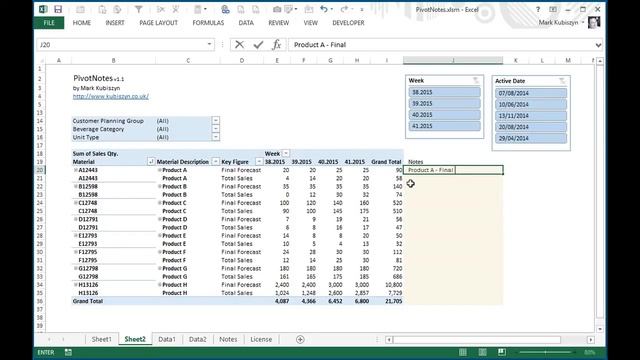Toggle 13/11/2014 in Active Date slicer
The width and height of the screenshot is (640, 360).
pyautogui.click(x=531, y=116)
